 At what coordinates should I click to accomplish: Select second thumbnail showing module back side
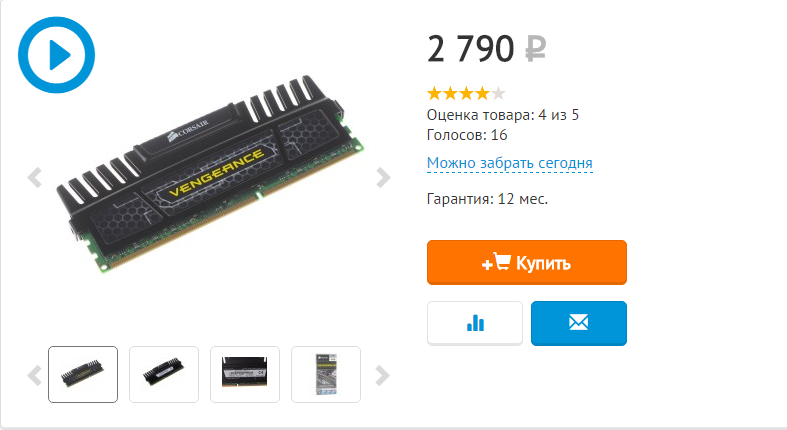coord(164,374)
